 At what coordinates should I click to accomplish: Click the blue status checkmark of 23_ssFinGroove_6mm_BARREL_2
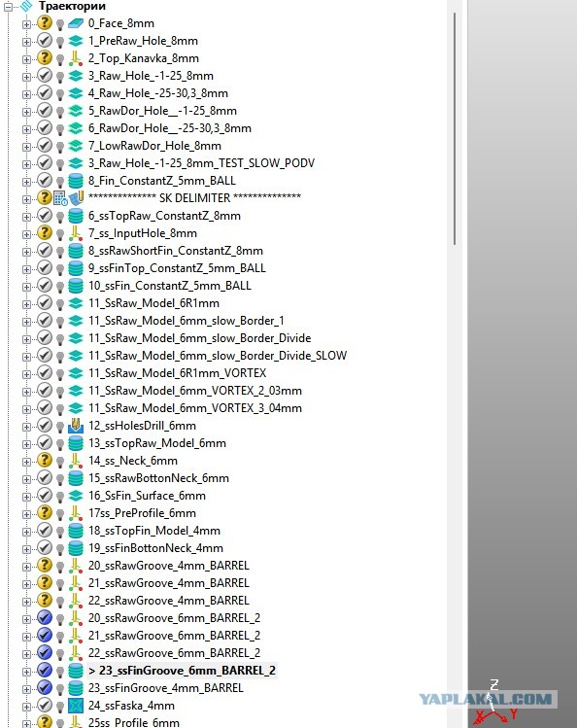click(45, 670)
